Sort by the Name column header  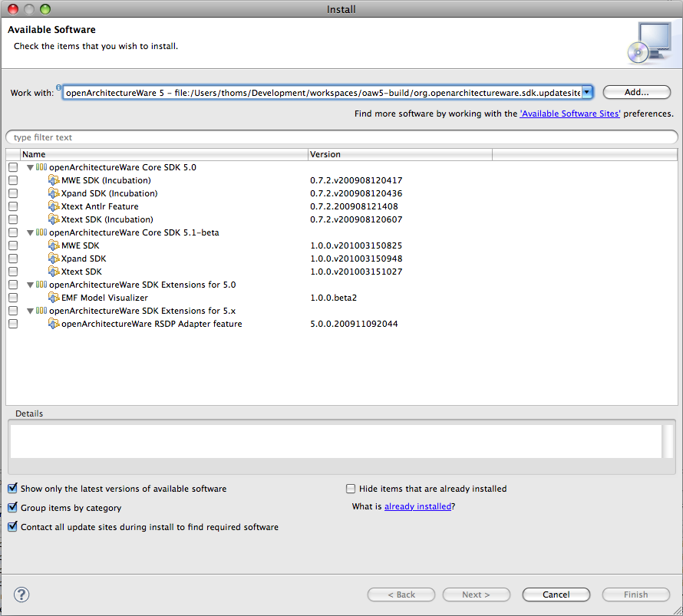click(163, 154)
